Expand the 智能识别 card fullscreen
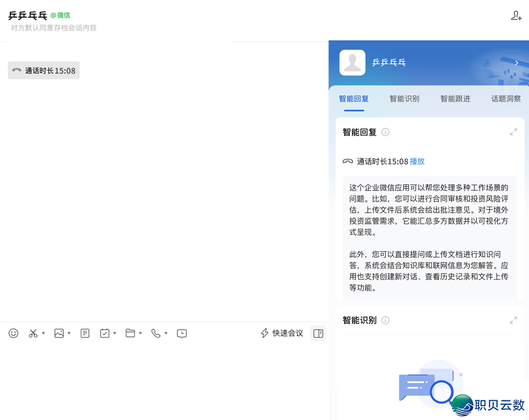 tap(513, 320)
